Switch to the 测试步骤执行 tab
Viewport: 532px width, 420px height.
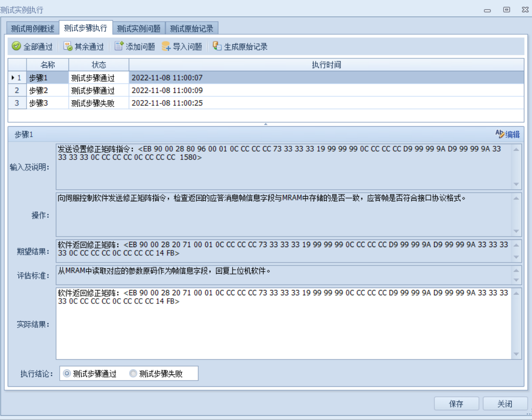[x=85, y=28]
